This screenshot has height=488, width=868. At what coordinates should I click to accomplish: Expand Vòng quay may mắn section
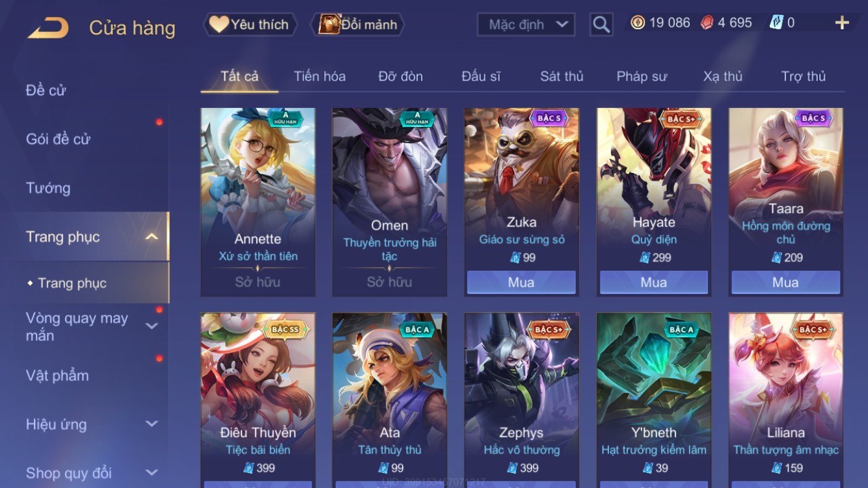click(152, 326)
